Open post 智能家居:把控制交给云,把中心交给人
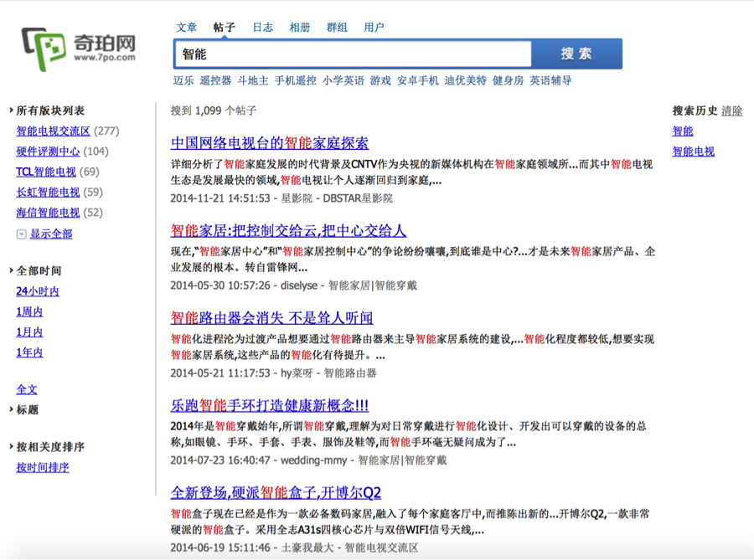This screenshot has width=754, height=560. (x=288, y=230)
